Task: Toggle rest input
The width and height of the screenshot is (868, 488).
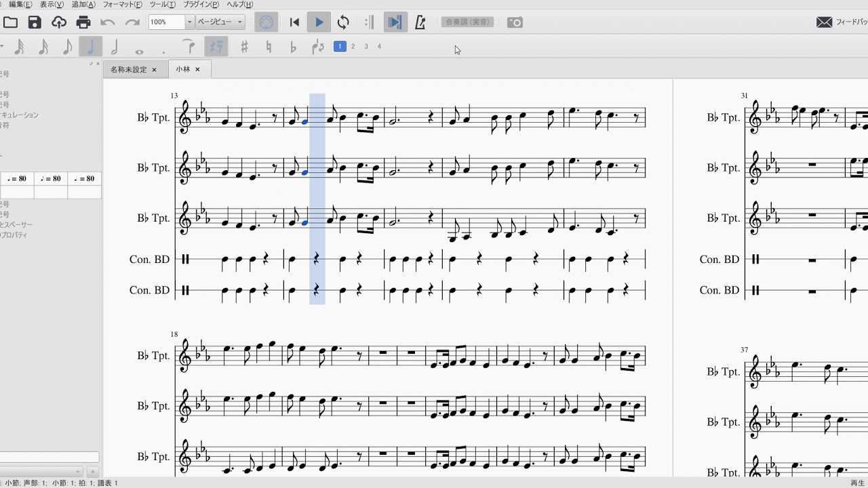Action: coord(216,47)
